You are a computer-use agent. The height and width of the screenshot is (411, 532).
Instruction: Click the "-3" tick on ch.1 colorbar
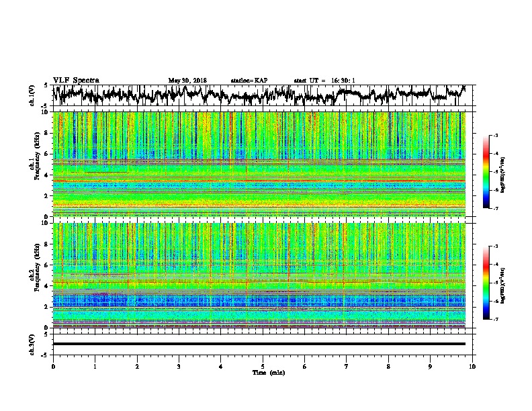click(495, 135)
